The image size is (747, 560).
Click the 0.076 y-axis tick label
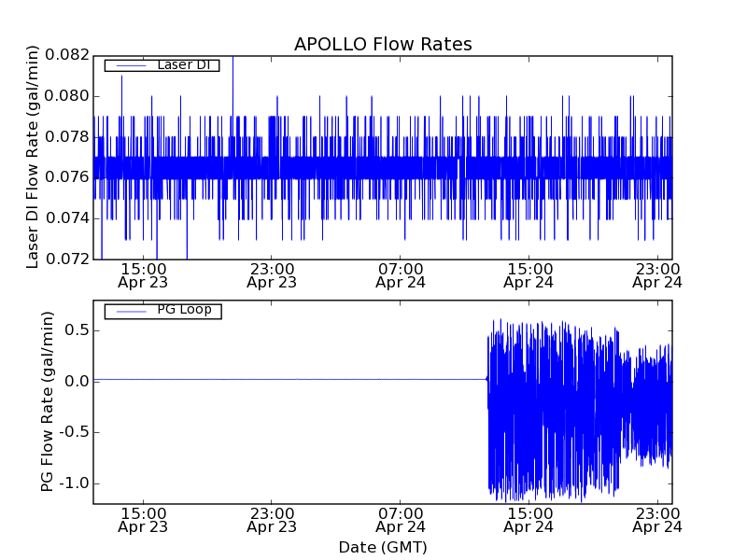tap(67, 177)
